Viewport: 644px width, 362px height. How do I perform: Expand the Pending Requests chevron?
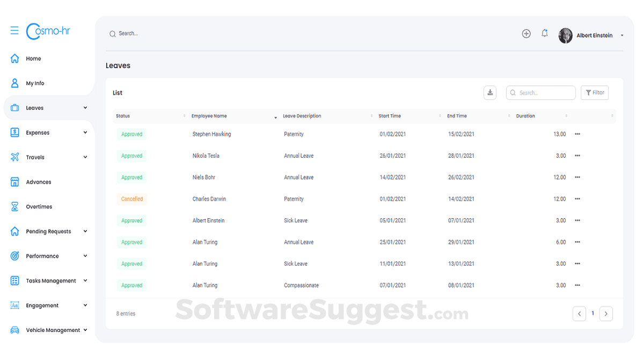[85, 231]
